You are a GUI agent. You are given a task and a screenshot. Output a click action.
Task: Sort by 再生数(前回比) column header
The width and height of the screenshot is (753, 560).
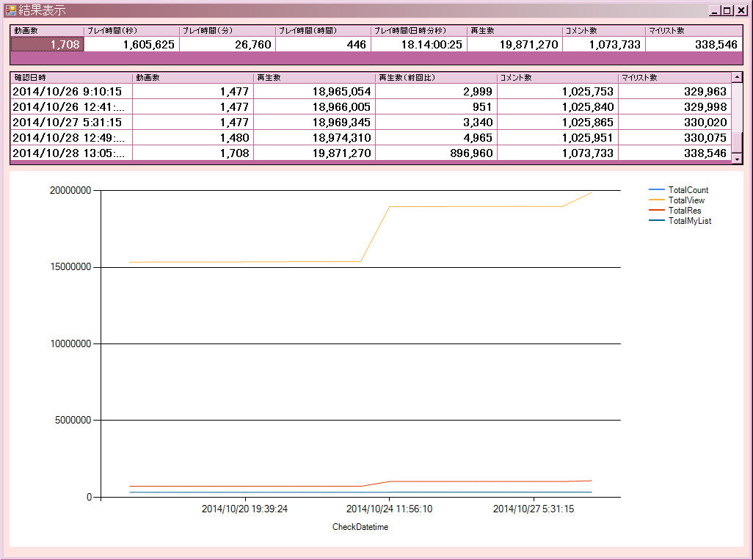pos(435,77)
